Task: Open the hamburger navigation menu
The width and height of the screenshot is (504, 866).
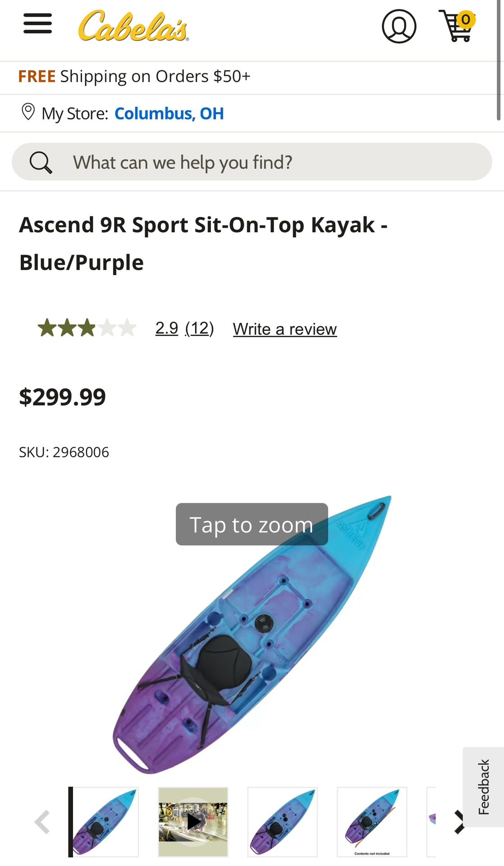Action: (38, 23)
